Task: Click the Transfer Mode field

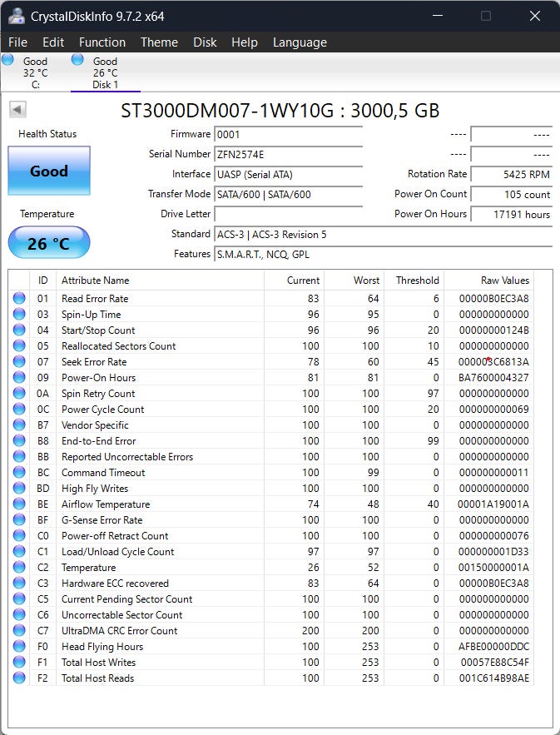Action: (x=288, y=194)
